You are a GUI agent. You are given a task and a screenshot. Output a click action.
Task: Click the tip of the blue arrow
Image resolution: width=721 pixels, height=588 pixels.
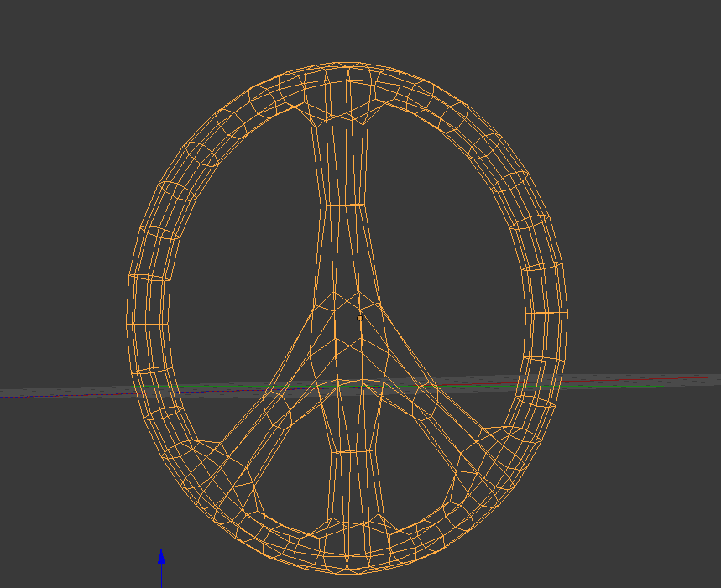(161, 552)
